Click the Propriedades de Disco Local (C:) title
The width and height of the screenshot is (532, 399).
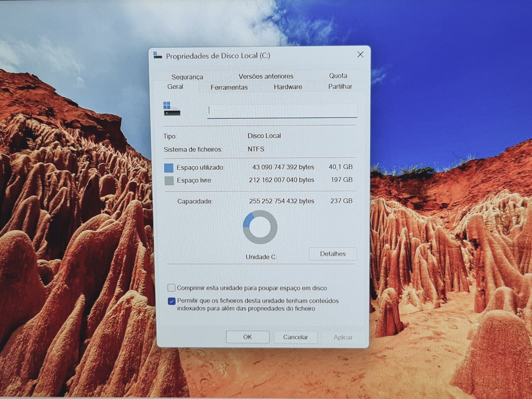(218, 56)
